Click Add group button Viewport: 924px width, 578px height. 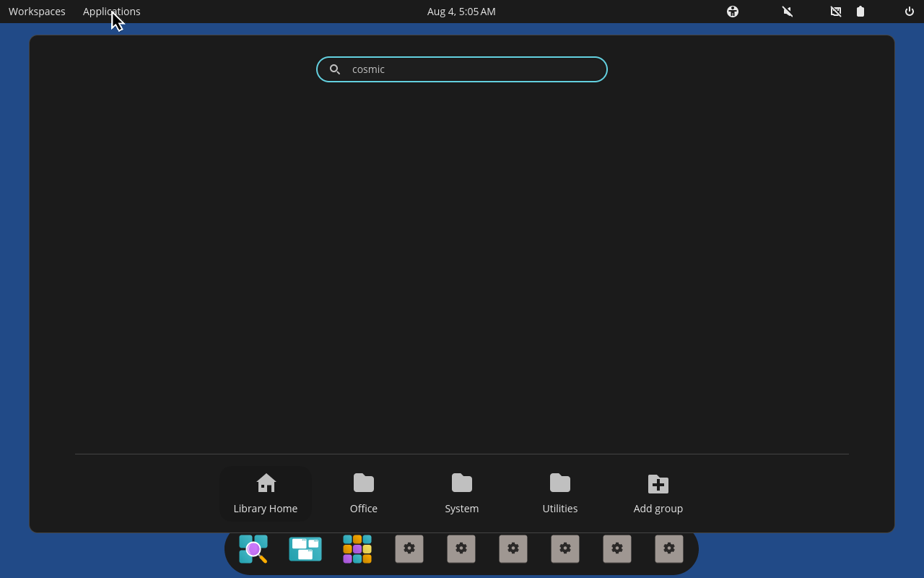click(x=658, y=494)
